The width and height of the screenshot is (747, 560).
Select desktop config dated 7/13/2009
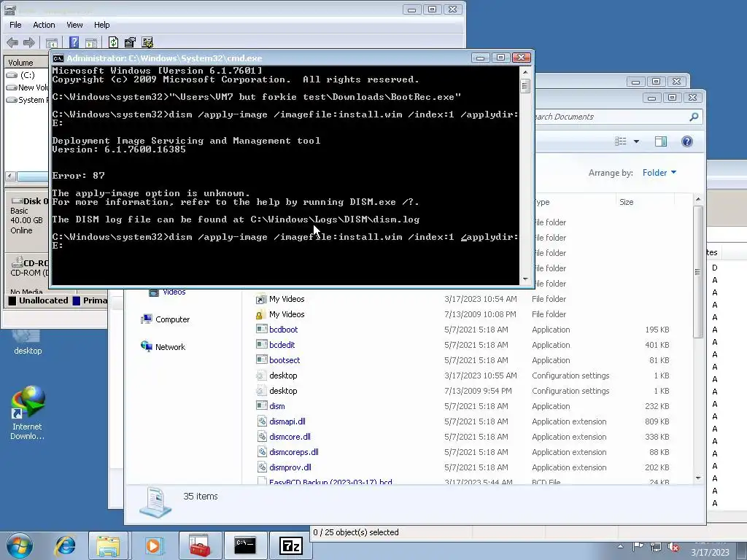tap(463, 391)
